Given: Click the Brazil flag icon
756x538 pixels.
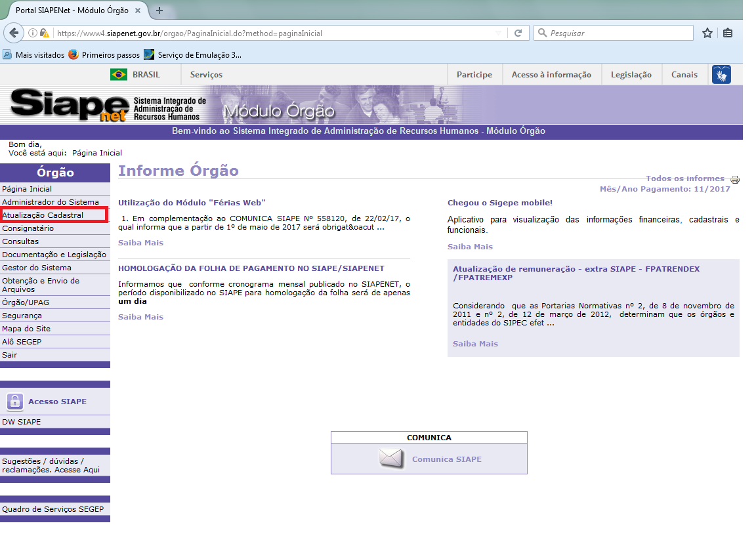Looking at the screenshot, I should (x=119, y=75).
